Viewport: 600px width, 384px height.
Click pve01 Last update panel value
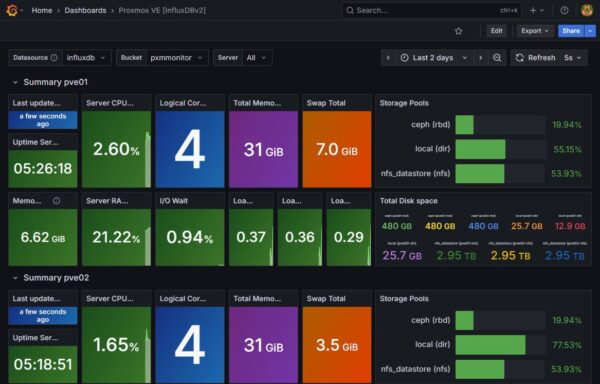click(x=43, y=120)
